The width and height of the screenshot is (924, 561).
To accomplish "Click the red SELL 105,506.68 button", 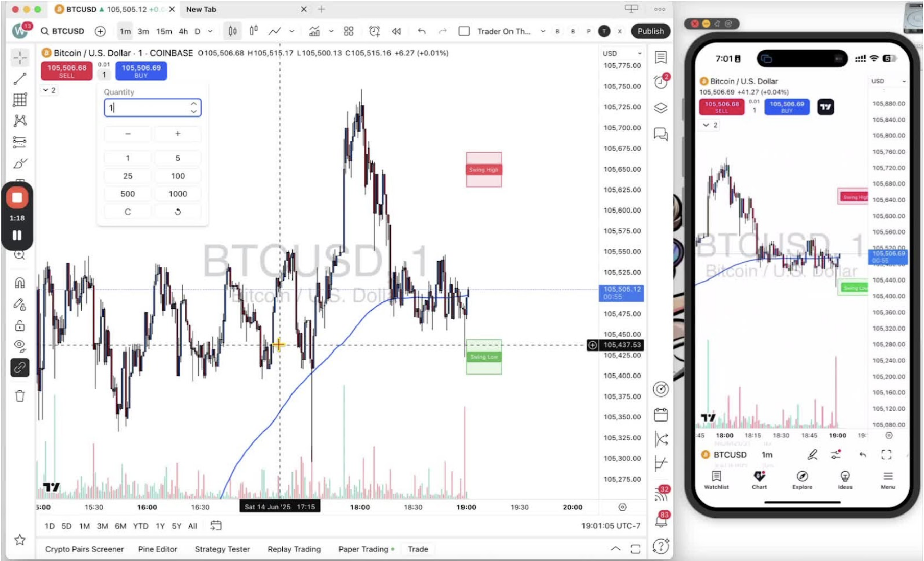I will point(67,71).
